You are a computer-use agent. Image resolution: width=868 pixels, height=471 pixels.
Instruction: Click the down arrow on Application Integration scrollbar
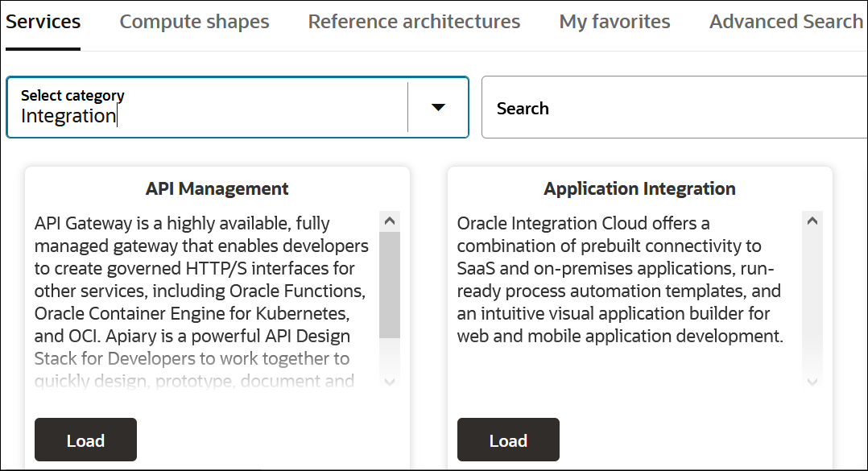[812, 382]
